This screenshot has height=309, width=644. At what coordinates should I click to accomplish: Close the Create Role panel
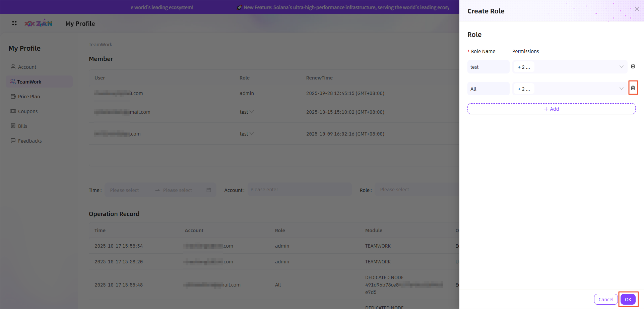click(x=637, y=9)
